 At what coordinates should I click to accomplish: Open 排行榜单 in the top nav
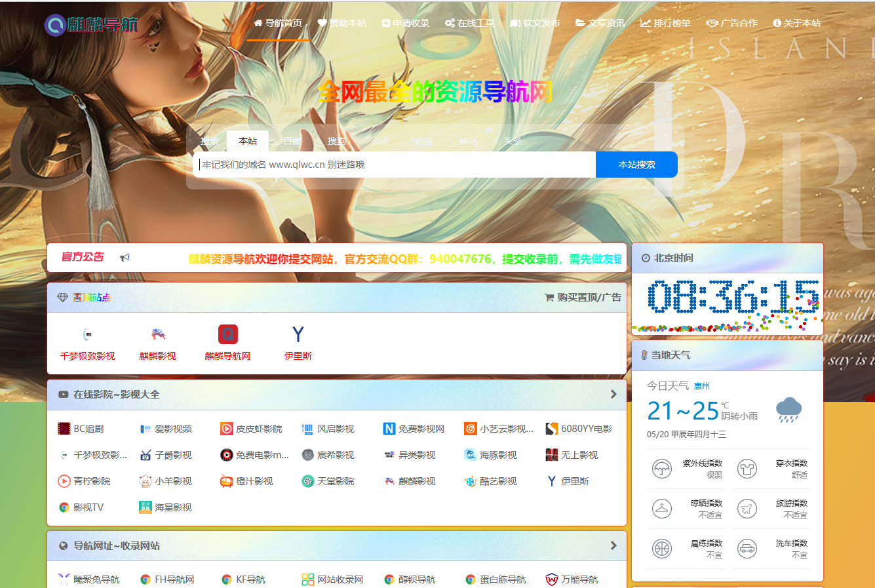(x=666, y=23)
